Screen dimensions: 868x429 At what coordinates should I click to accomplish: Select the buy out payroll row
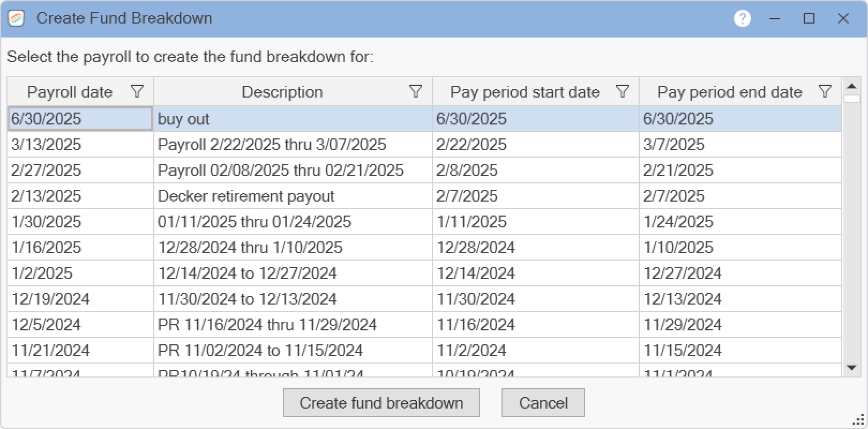183,119
